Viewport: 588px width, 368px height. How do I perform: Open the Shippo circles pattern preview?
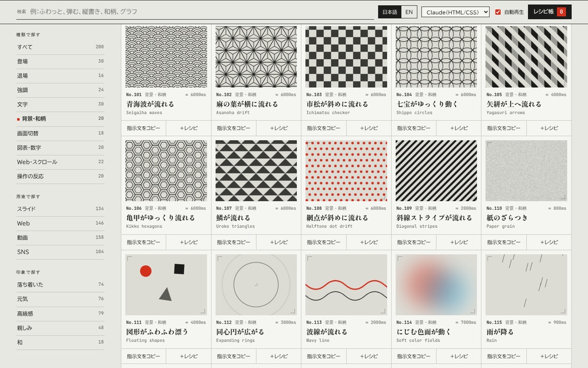pos(436,57)
